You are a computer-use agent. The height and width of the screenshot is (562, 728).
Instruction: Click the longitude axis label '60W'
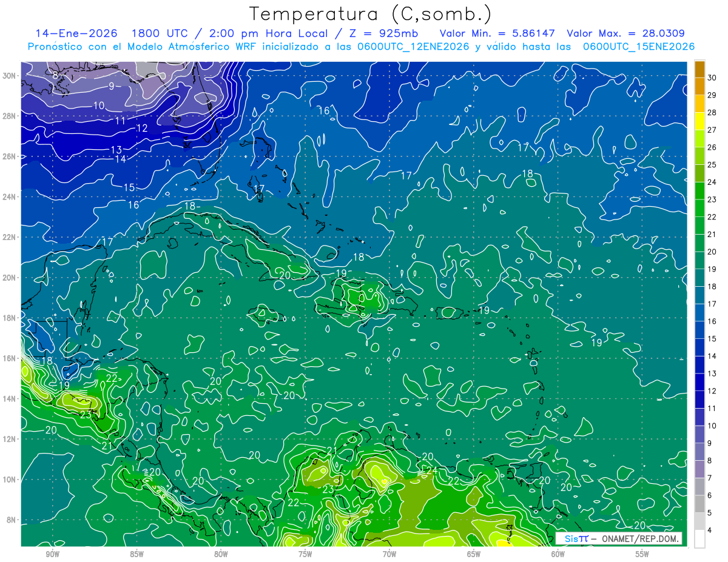[x=558, y=554]
